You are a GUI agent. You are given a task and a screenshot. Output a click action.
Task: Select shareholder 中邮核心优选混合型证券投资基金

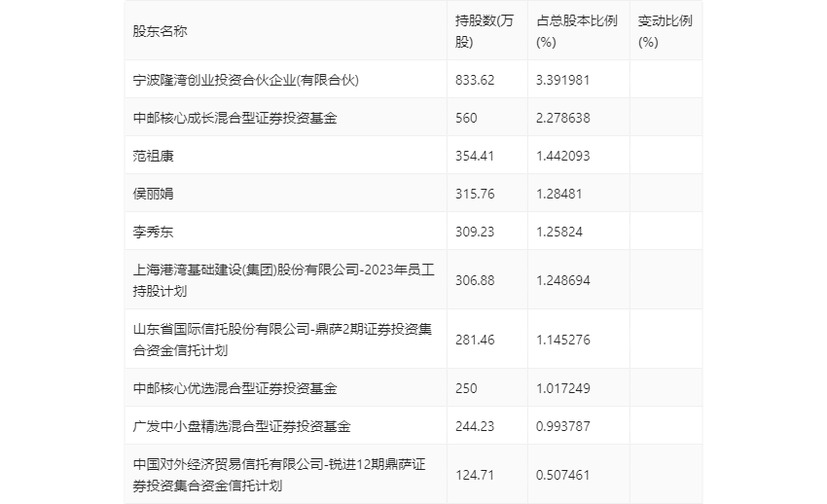tap(234, 388)
